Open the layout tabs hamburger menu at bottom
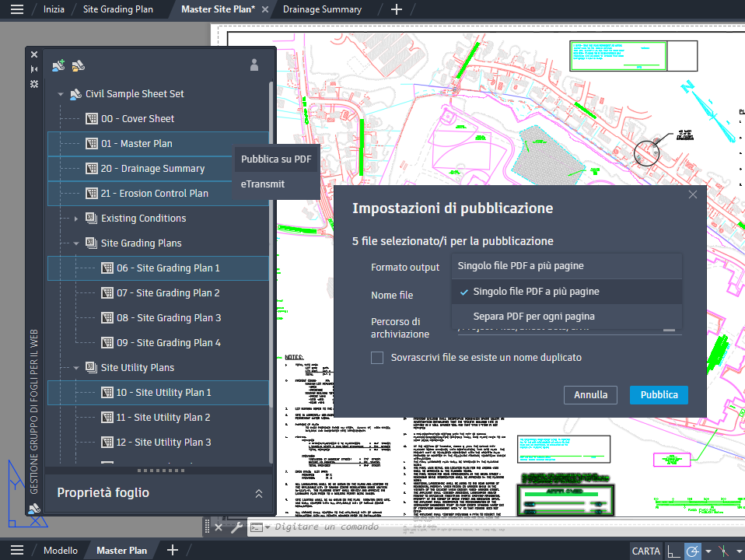Viewport: 745px width, 560px height. (x=17, y=550)
